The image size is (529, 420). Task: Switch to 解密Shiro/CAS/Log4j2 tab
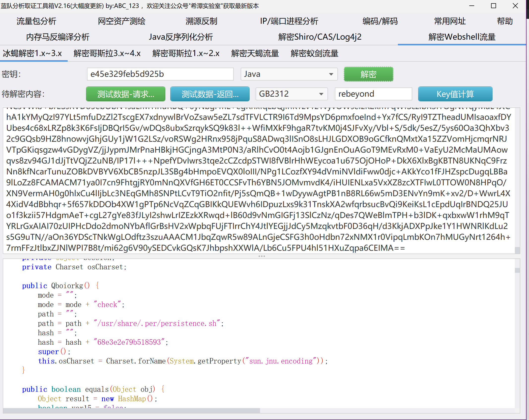click(x=320, y=37)
